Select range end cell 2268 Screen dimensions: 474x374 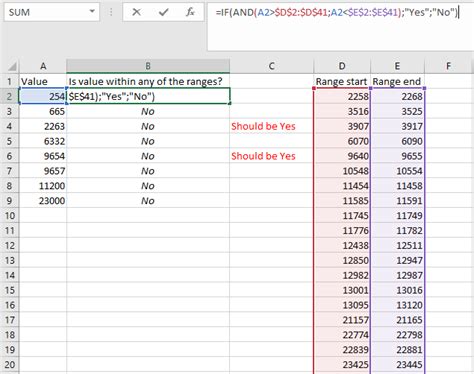(x=397, y=96)
